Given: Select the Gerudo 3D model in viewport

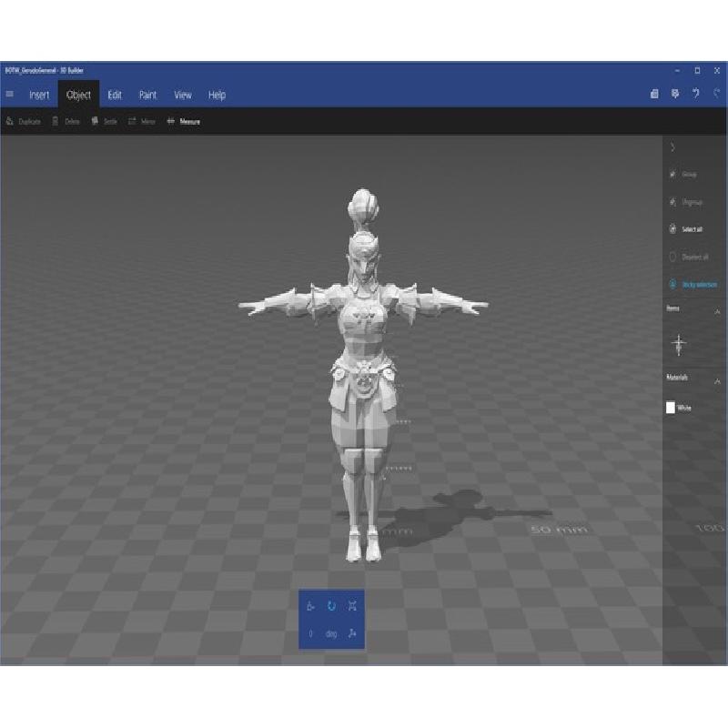Looking at the screenshot, I should [x=363, y=375].
